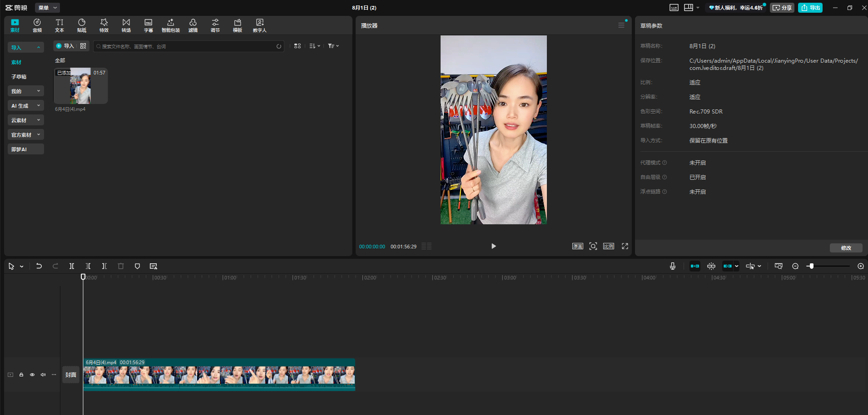The image size is (868, 415).
Task: Open the 菜单 dropdown menu
Action: click(x=47, y=8)
